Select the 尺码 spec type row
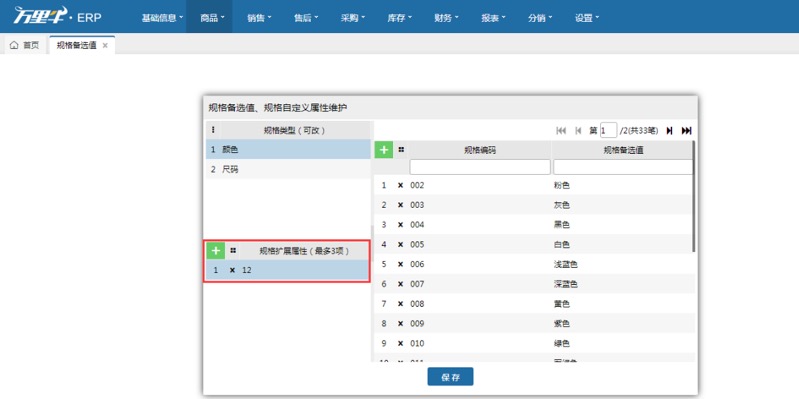 288,169
